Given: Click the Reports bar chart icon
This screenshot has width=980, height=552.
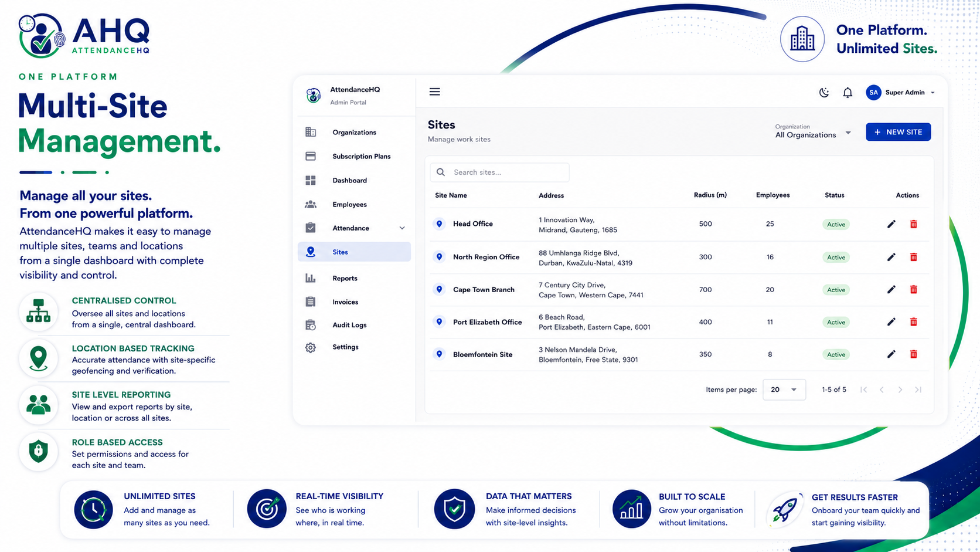Looking at the screenshot, I should pyautogui.click(x=311, y=278).
